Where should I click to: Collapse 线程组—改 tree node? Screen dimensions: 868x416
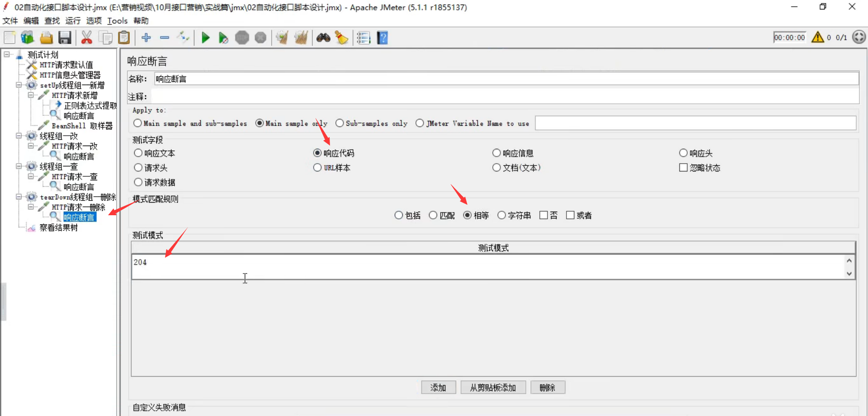click(x=19, y=136)
